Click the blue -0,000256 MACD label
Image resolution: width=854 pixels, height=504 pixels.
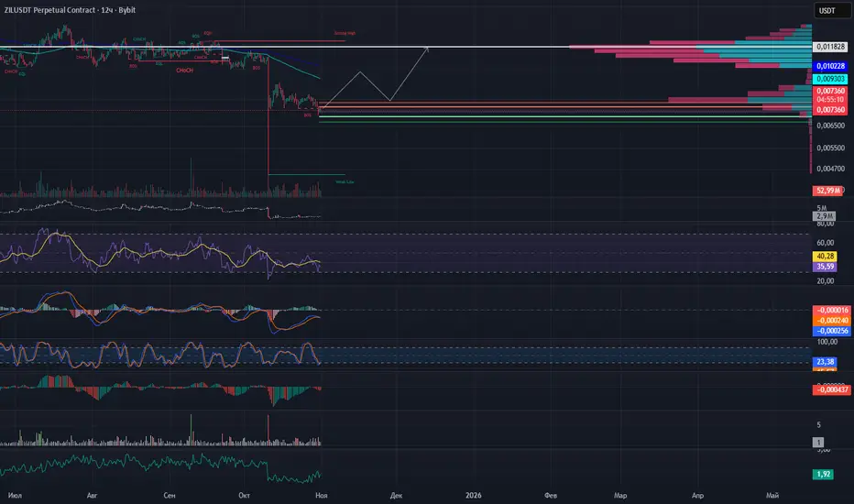click(x=832, y=331)
